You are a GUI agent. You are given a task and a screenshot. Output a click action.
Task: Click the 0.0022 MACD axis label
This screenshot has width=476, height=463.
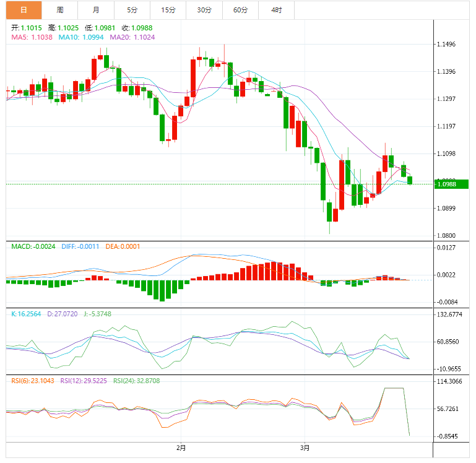[446, 275]
